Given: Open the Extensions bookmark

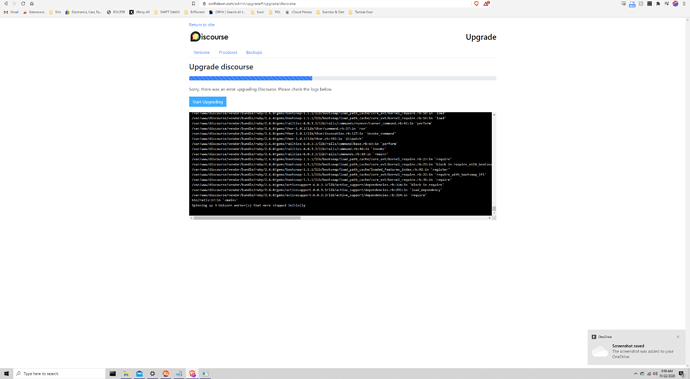Looking at the screenshot, I should [x=34, y=12].
